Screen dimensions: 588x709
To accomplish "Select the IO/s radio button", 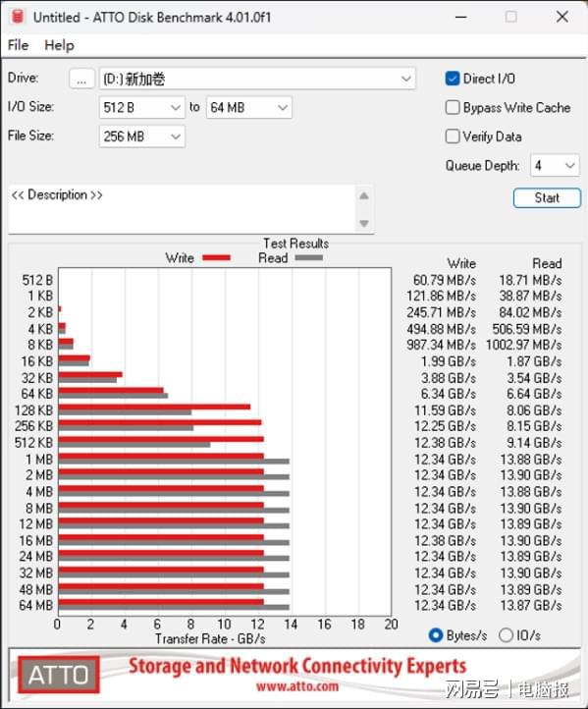I will pos(506,635).
